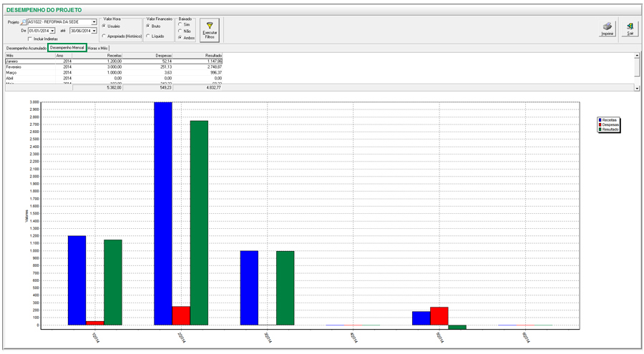644x354 pixels.
Task: Choose the Líquido financial value option
Action: (148, 36)
